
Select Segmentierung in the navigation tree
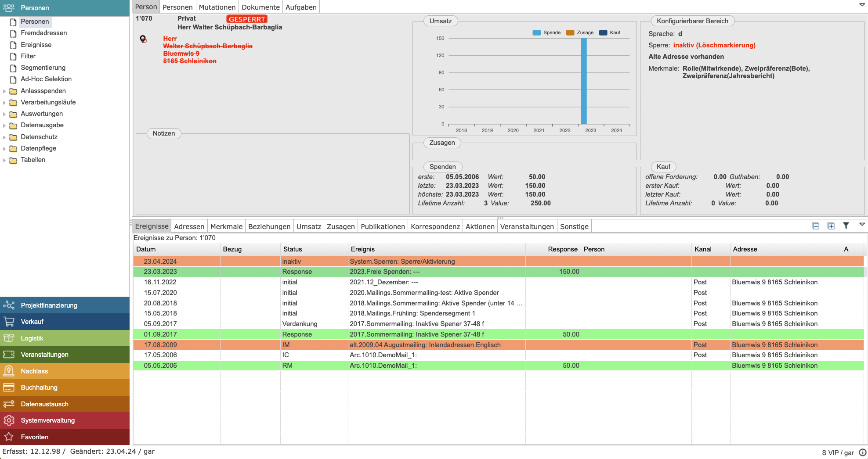[x=43, y=68]
